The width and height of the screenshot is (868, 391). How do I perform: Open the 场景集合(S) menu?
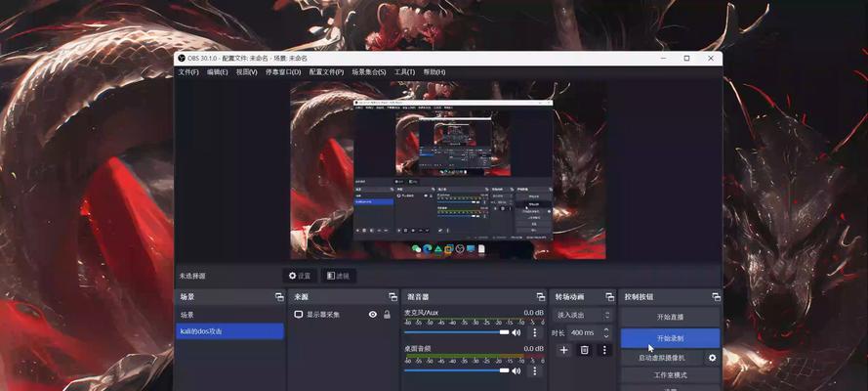pyautogui.click(x=369, y=72)
